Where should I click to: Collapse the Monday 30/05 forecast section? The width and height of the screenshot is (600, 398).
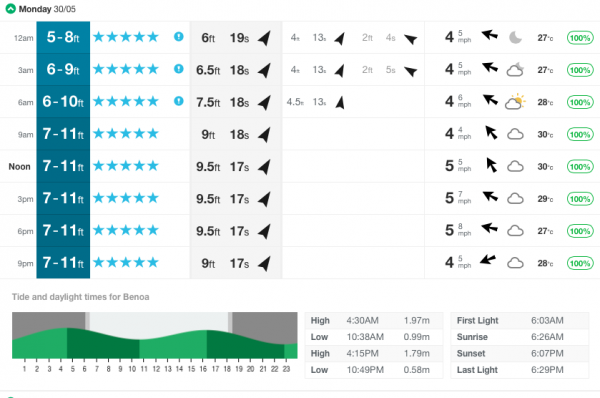10,8
